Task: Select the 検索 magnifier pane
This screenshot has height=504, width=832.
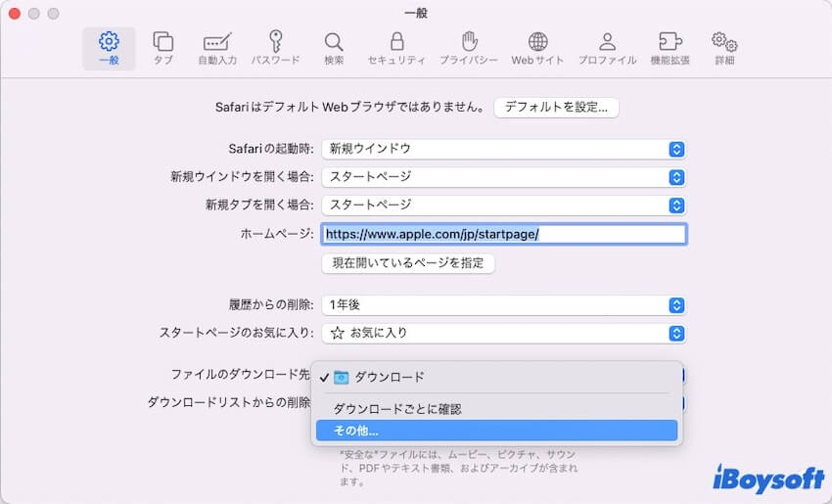Action: coord(334,49)
